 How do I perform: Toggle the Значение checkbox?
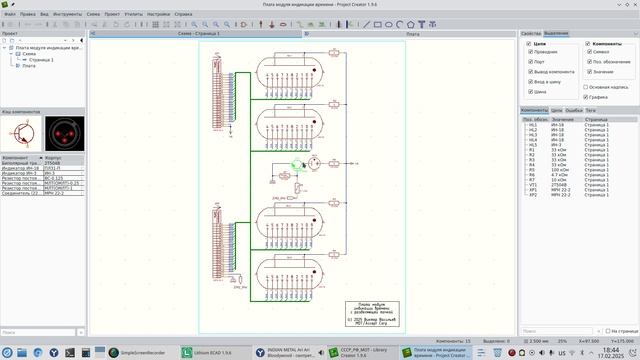point(589,72)
